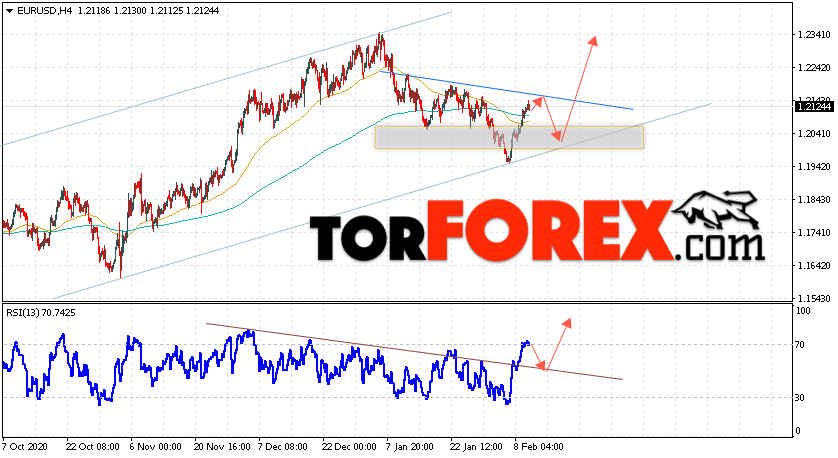Viewport: 838px width, 458px height.
Task: Select the brown RSI descending trendline
Action: coord(414,352)
